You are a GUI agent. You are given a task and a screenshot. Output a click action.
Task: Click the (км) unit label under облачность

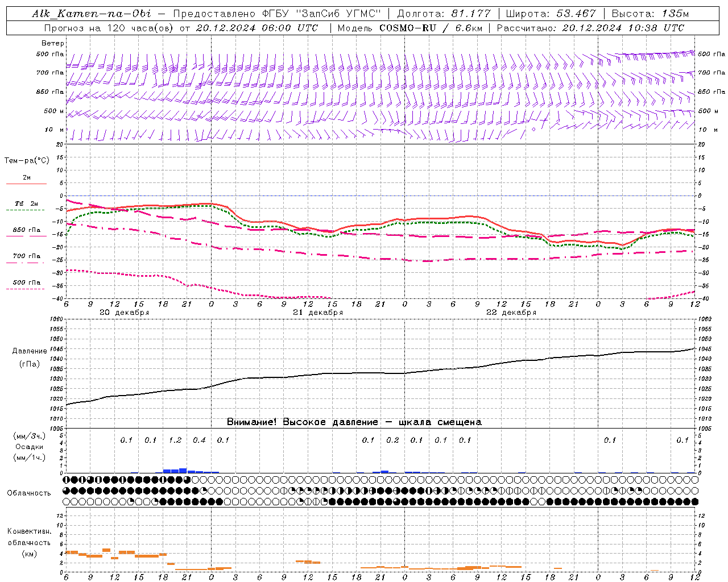pyautogui.click(x=29, y=554)
